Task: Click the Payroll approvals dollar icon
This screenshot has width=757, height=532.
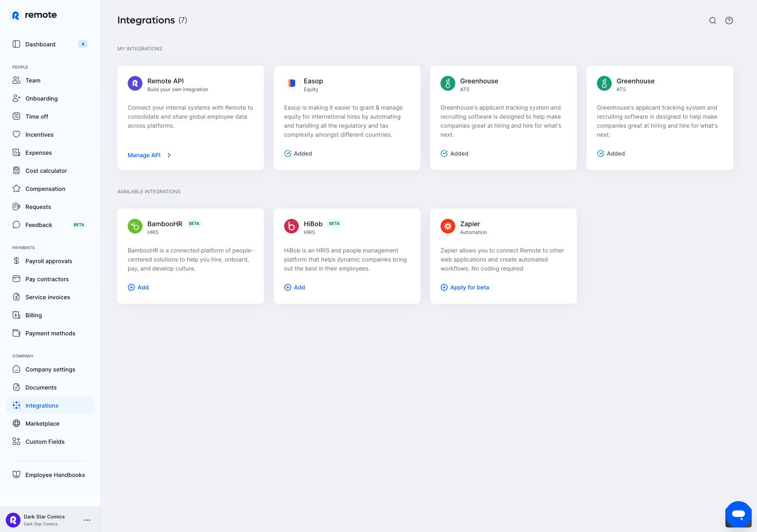Action: click(16, 261)
